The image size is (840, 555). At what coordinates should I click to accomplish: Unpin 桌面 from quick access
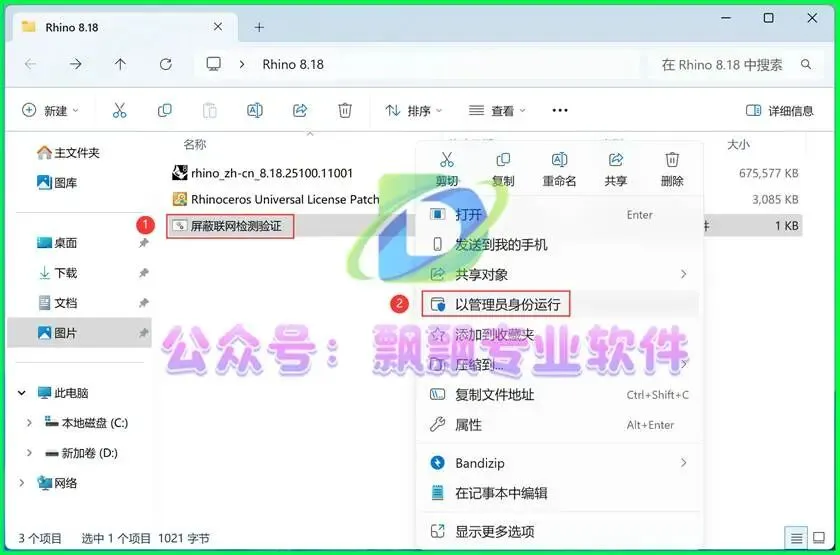(x=144, y=243)
